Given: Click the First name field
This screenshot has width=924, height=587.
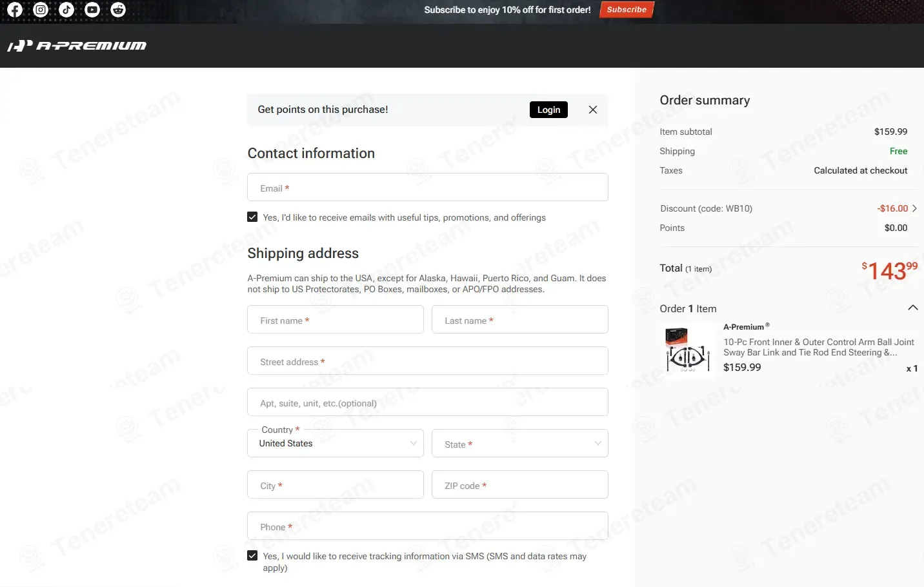Looking at the screenshot, I should tap(336, 319).
